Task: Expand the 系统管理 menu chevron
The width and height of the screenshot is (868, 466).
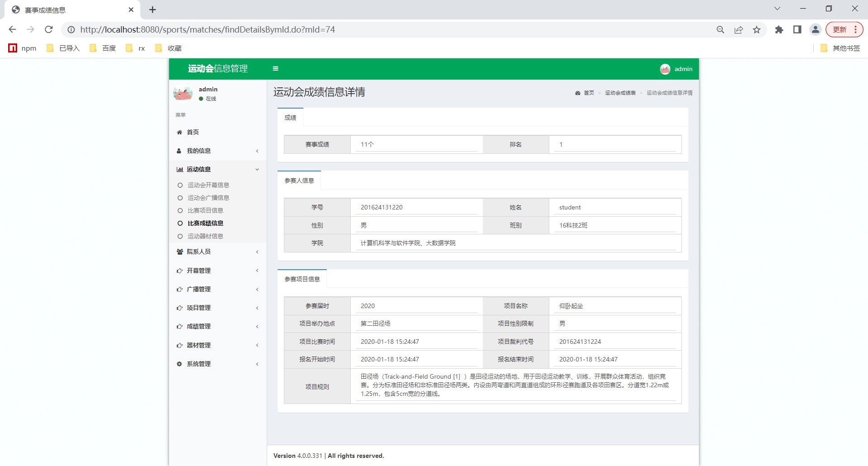Action: point(257,364)
